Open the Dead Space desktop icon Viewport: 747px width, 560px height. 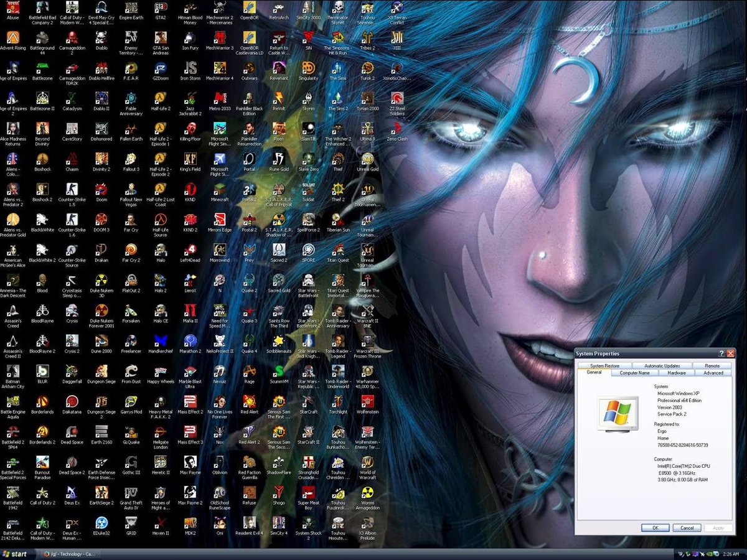coord(72,436)
